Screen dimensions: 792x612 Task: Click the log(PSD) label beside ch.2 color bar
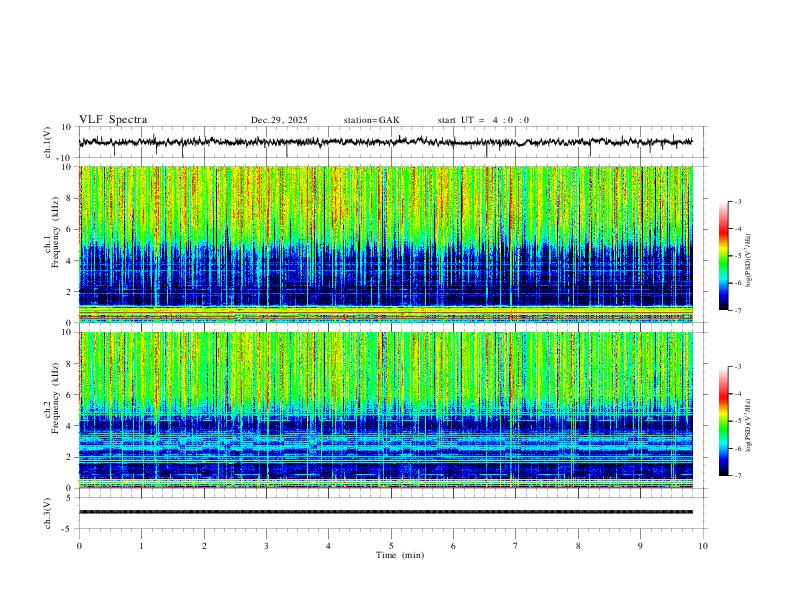[748, 426]
